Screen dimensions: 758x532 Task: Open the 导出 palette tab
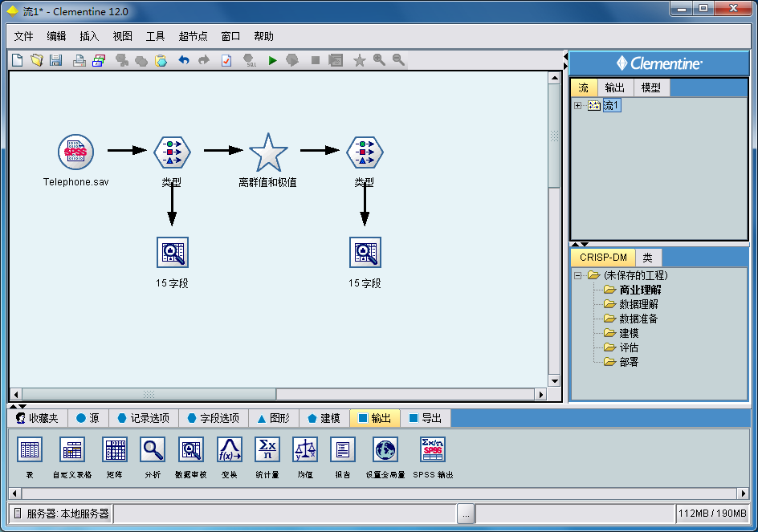coord(426,418)
